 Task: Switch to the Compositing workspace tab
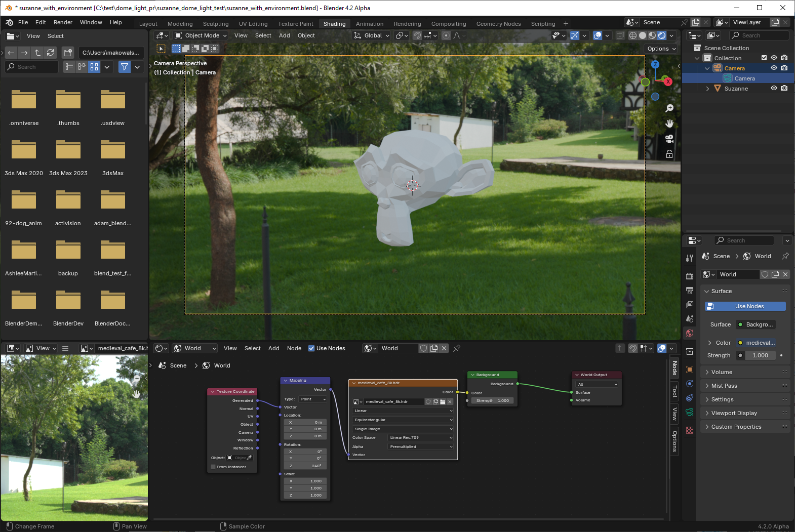(448, 24)
